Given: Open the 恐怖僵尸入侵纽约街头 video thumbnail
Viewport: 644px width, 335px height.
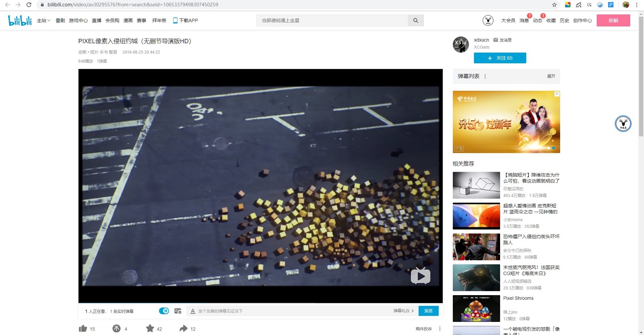Looking at the screenshot, I should pos(476,247).
